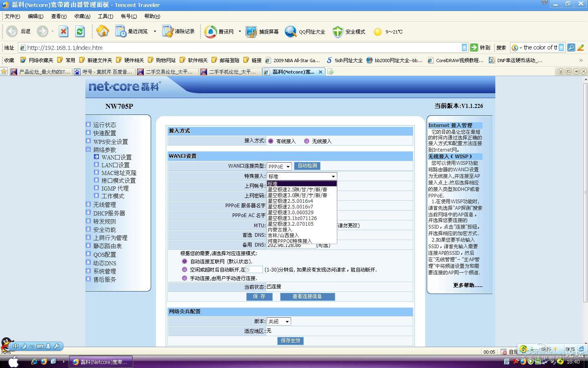Open 最近浏览 recent browsing history
The image size is (588, 368).
pyautogui.click(x=132, y=31)
